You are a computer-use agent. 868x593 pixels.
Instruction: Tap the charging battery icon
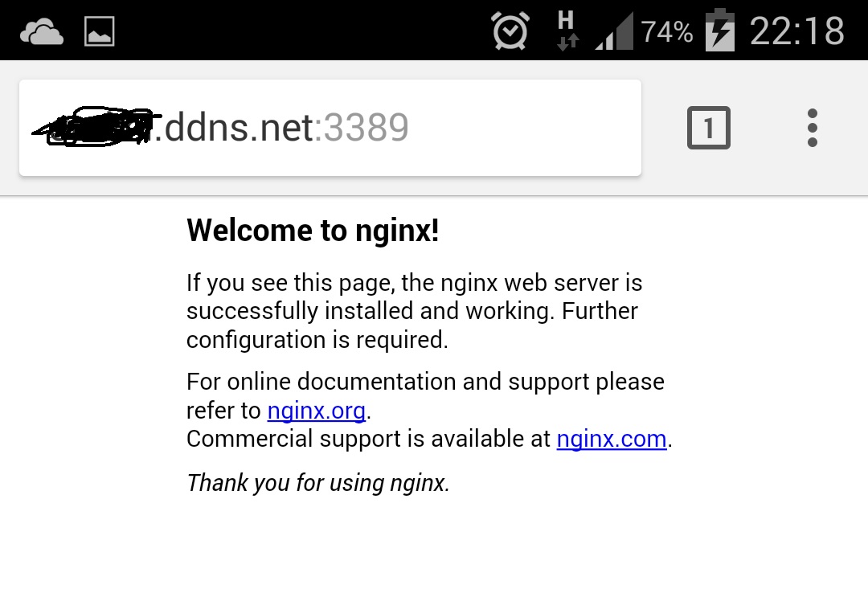[719, 31]
